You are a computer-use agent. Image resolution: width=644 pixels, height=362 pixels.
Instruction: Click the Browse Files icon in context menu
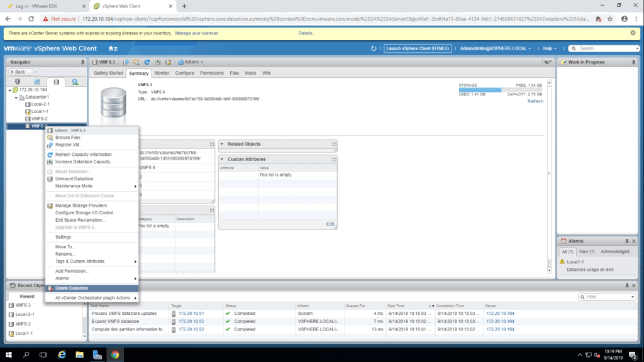pos(50,137)
